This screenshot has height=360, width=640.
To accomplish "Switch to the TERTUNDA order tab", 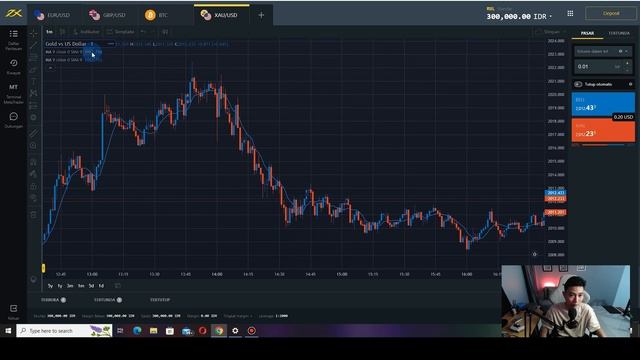I will (619, 33).
